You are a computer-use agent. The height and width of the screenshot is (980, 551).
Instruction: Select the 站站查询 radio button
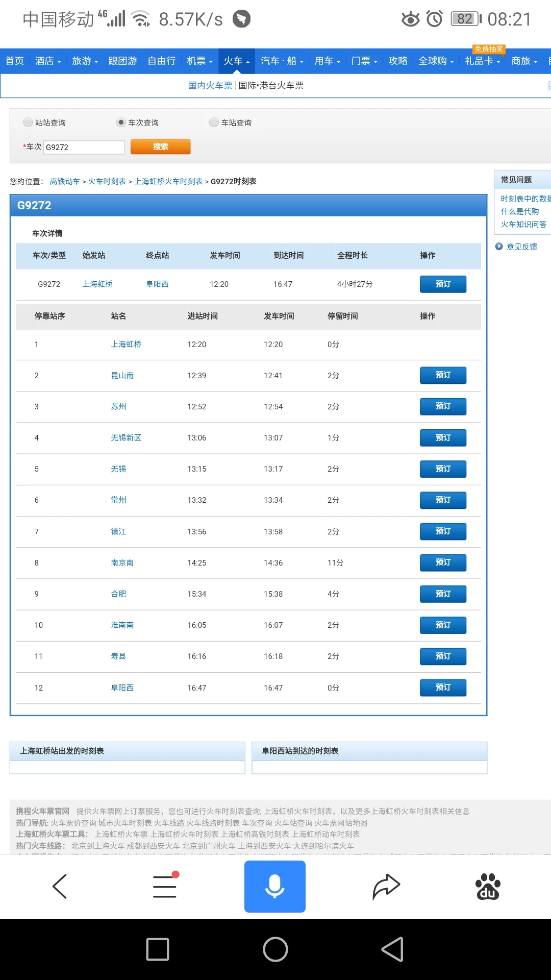[x=28, y=122]
